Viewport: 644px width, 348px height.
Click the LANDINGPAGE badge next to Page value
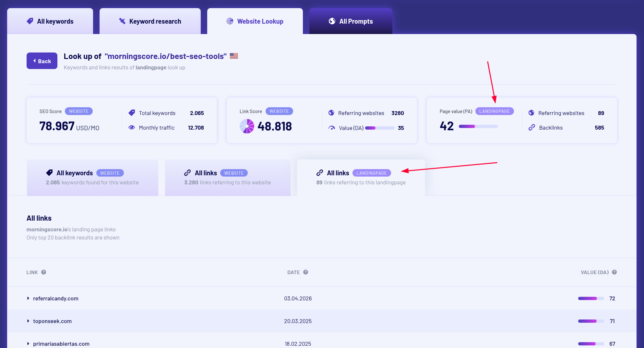495,111
